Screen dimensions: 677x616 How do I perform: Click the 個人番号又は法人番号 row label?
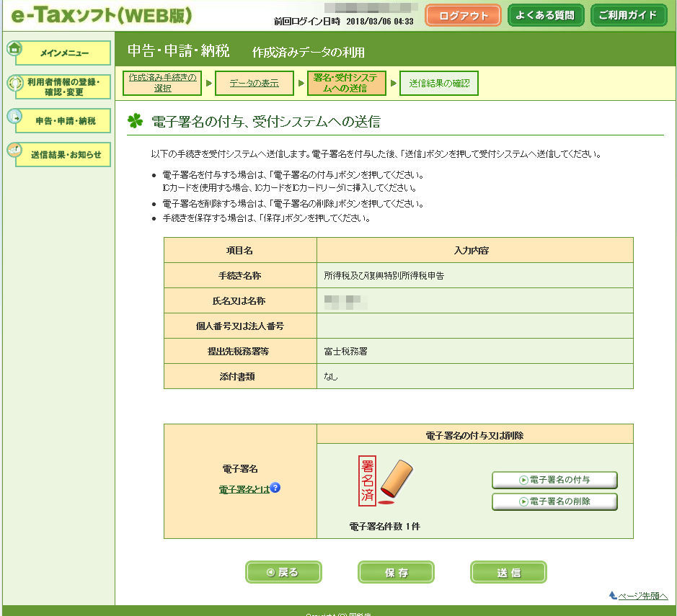pos(240,326)
